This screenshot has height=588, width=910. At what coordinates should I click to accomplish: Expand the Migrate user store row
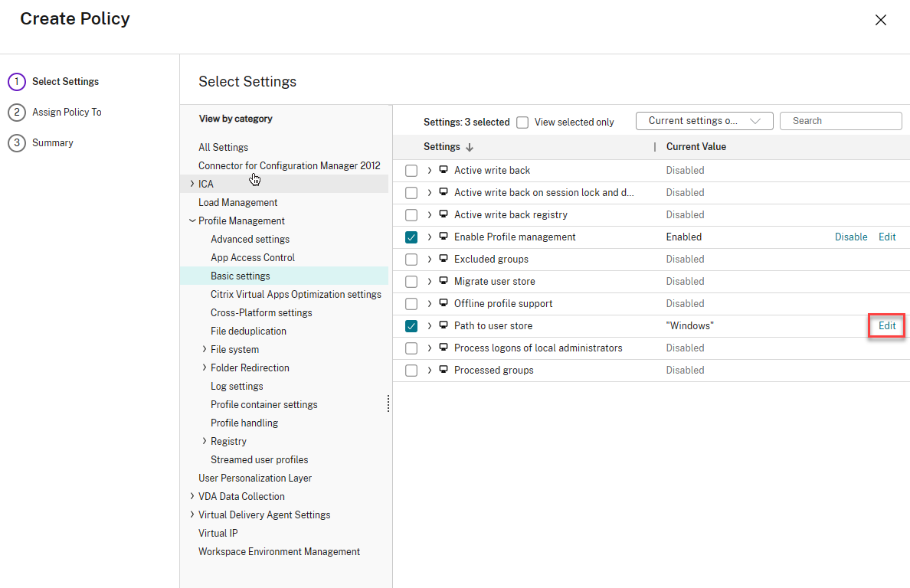430,281
